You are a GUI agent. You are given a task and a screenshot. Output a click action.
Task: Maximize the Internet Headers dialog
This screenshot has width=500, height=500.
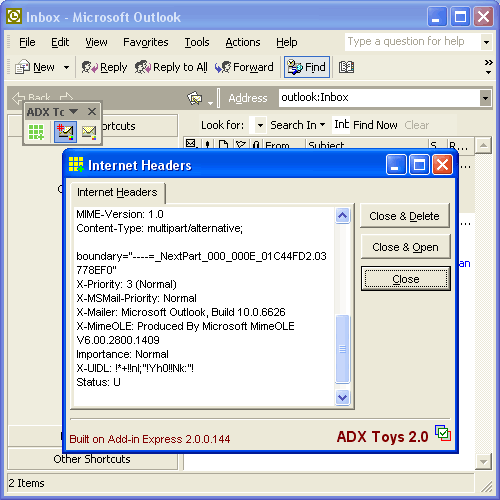(x=419, y=165)
